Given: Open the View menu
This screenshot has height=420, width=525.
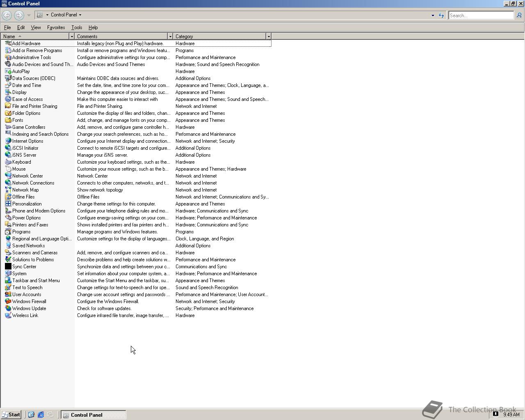Looking at the screenshot, I should (36, 27).
